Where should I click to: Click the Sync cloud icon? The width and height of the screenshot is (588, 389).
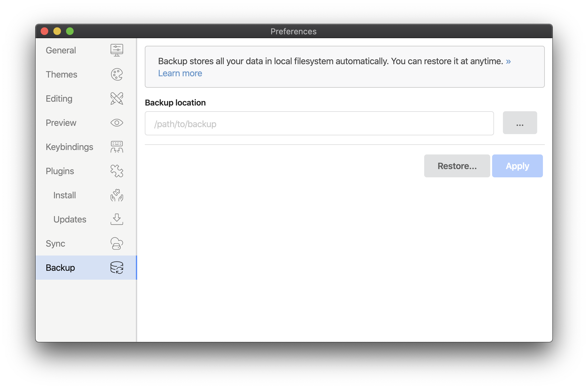[117, 243]
